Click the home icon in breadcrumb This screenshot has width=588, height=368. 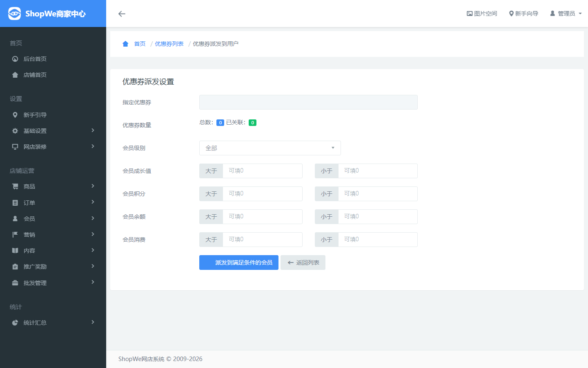(x=125, y=44)
